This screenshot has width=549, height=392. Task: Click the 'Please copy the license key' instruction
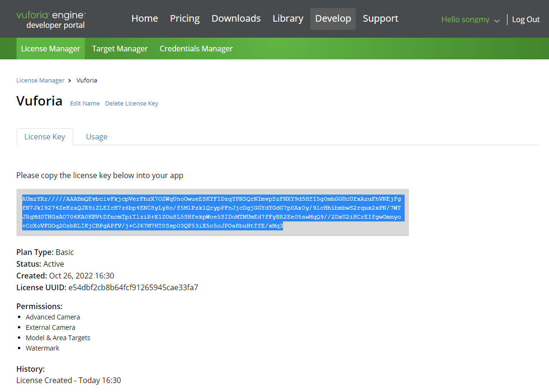click(100, 176)
